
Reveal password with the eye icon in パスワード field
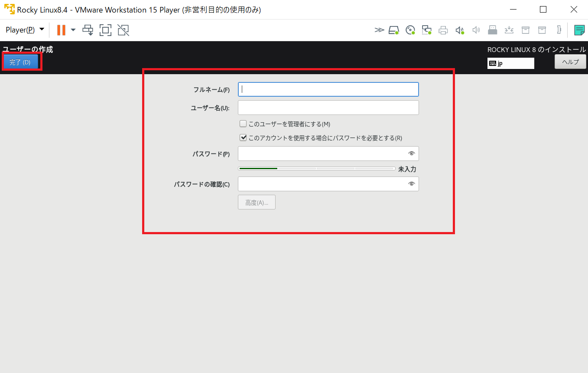pyautogui.click(x=412, y=154)
